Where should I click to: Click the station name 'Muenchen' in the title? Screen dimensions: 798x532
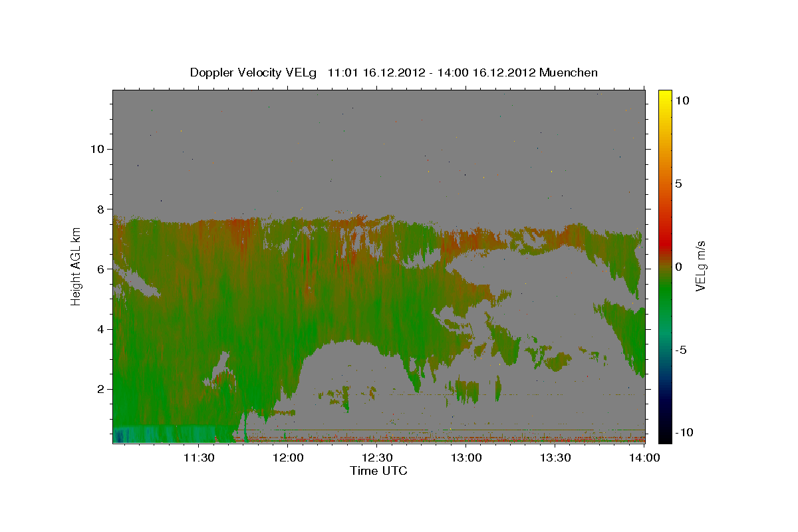point(569,72)
